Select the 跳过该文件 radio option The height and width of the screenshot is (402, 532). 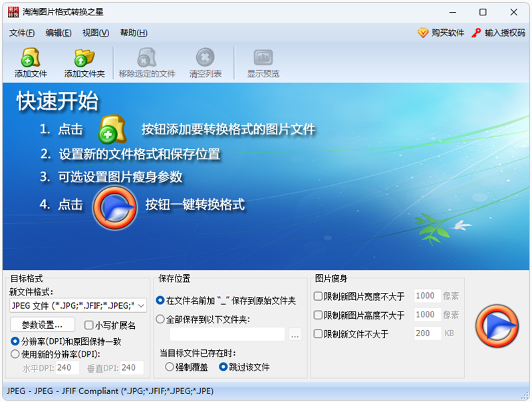coord(223,367)
